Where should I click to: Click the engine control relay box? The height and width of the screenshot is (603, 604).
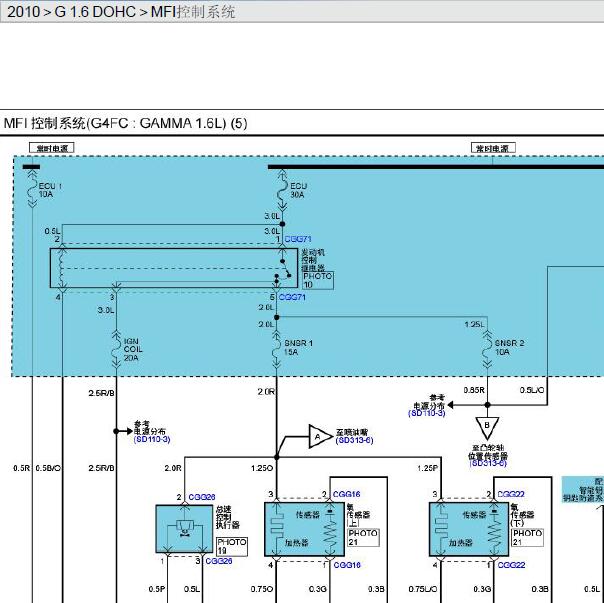coord(174,268)
